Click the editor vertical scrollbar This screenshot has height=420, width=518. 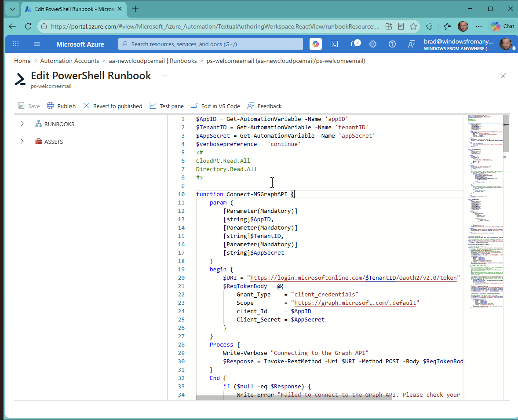[x=506, y=134]
